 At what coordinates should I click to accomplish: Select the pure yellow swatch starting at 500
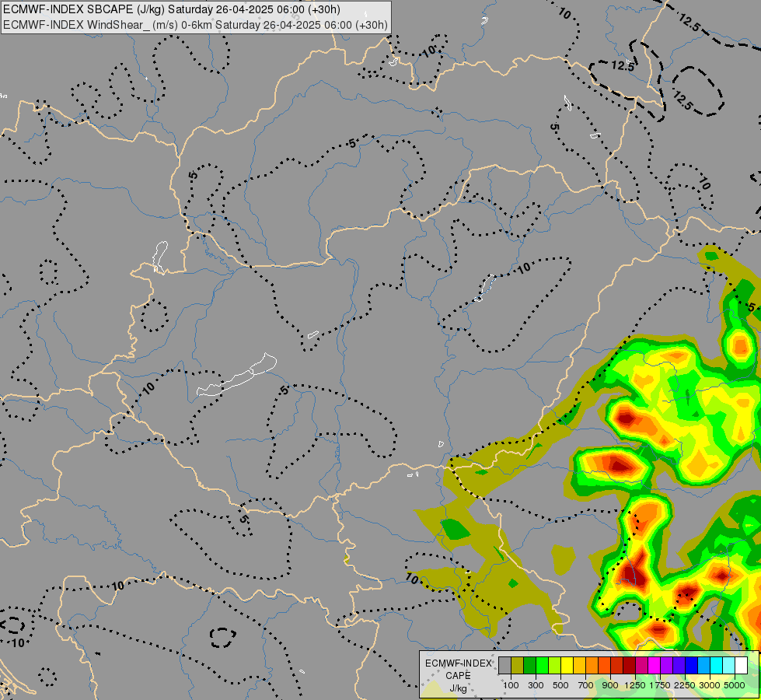(x=567, y=666)
